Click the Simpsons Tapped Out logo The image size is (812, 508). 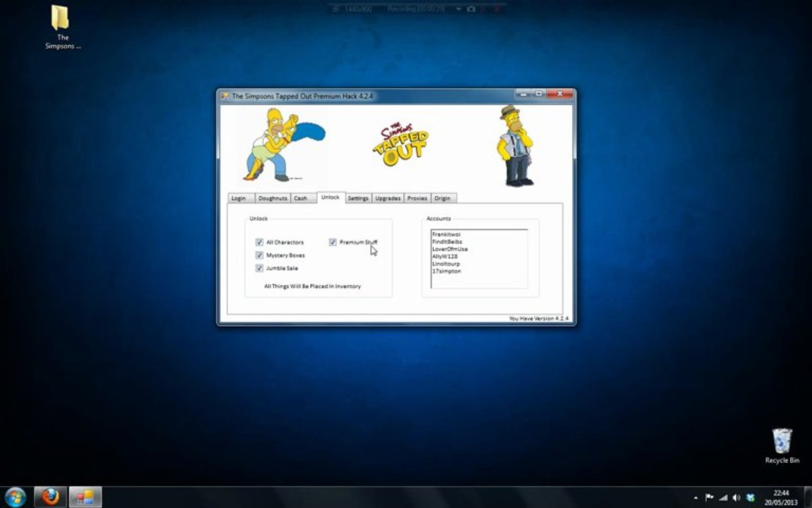[401, 145]
